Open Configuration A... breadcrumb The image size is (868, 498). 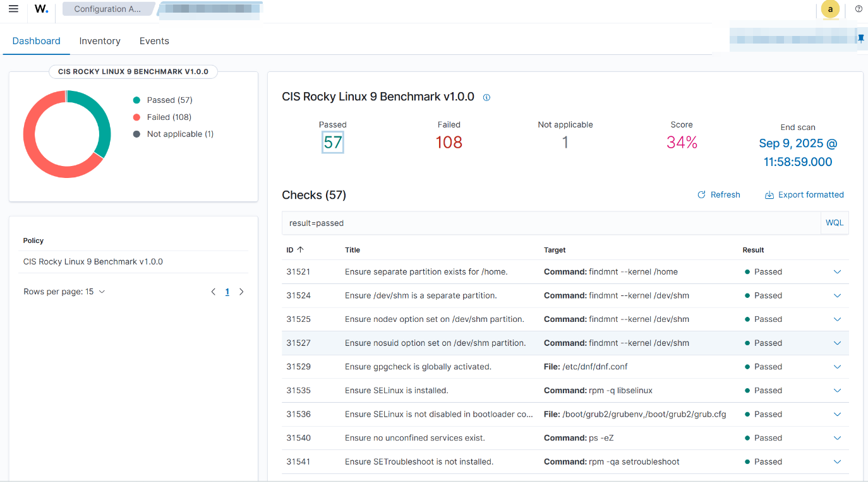point(108,9)
